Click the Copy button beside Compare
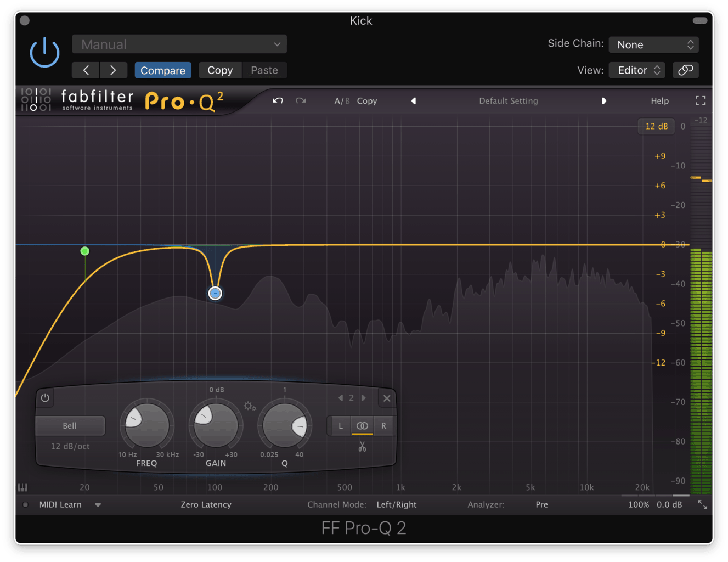This screenshot has height=562, width=728. coord(220,70)
